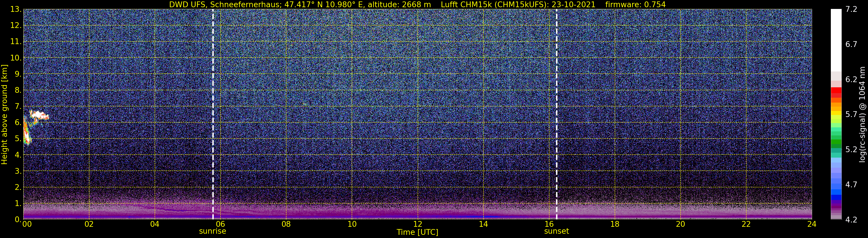Click the height axis tick 0.
868x238 pixels.
[18, 220]
